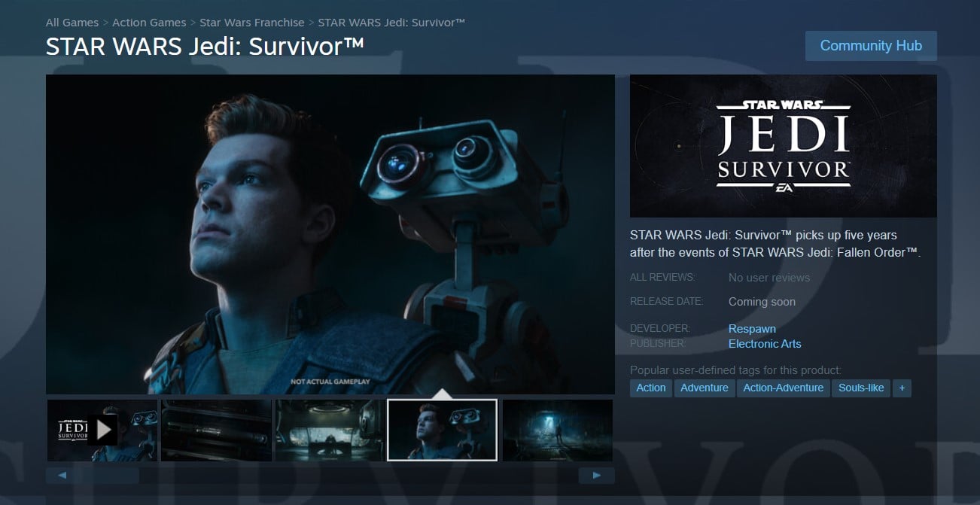The height and width of the screenshot is (505, 980).
Task: Play the trailer video thumbnail
Action: point(102,430)
